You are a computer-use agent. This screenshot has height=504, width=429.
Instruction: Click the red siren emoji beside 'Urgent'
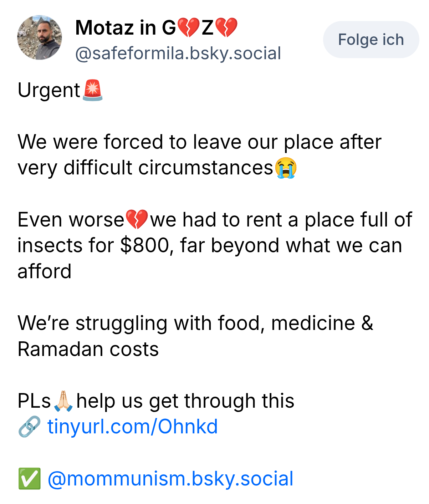pyautogui.click(x=93, y=90)
